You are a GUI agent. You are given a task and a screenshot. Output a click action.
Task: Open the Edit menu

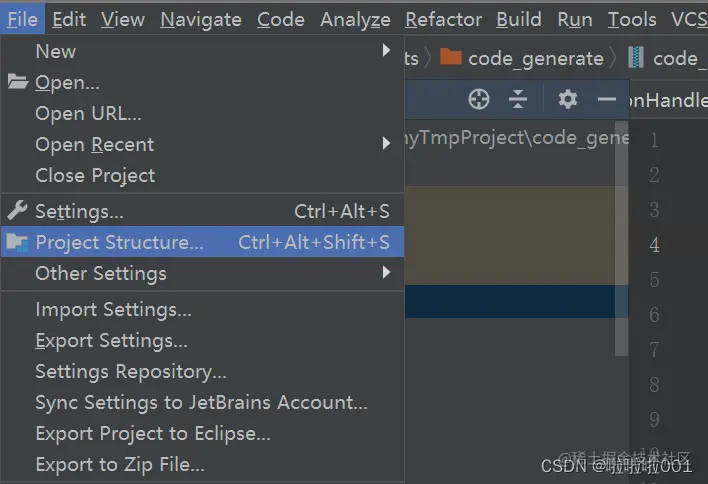pos(69,19)
